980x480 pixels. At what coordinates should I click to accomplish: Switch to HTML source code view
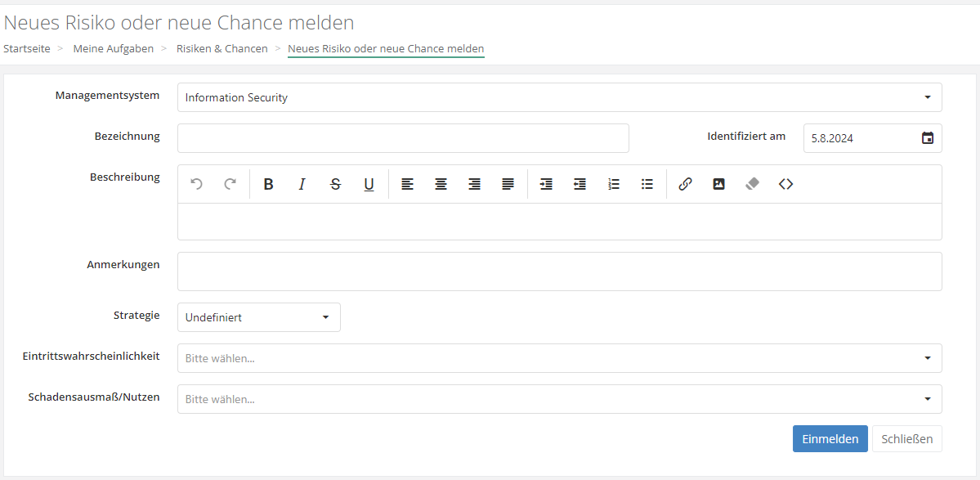click(785, 185)
